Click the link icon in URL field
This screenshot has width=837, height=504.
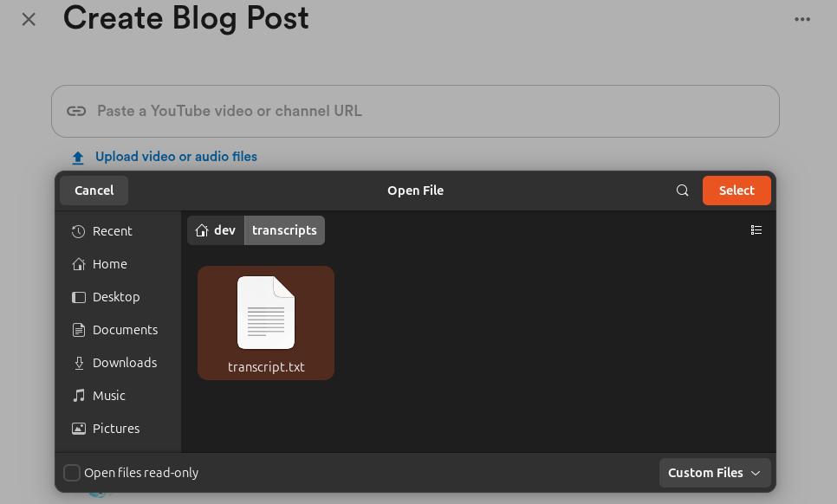[x=77, y=111]
